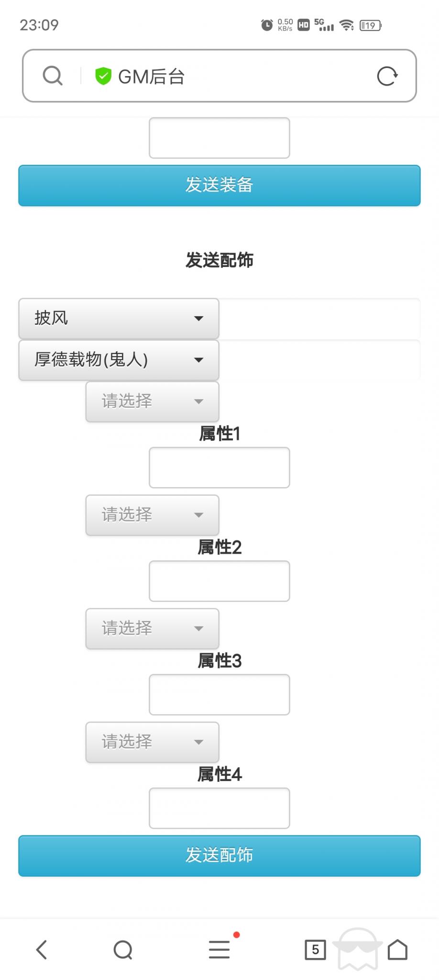Open the 请选择 dropdown above 属性2
The height and width of the screenshot is (980, 439).
[152, 515]
